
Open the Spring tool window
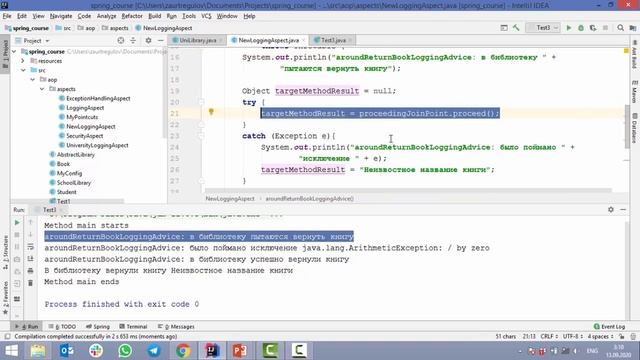point(98,327)
